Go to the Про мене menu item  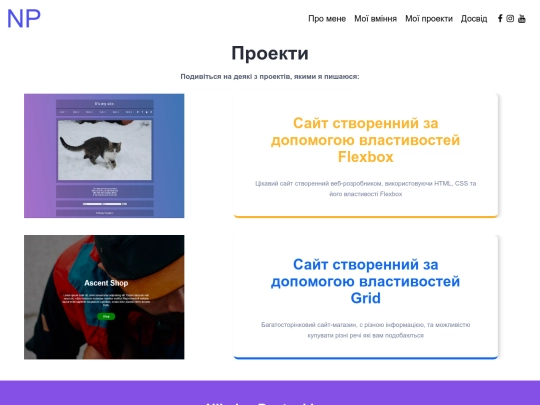pyautogui.click(x=327, y=19)
